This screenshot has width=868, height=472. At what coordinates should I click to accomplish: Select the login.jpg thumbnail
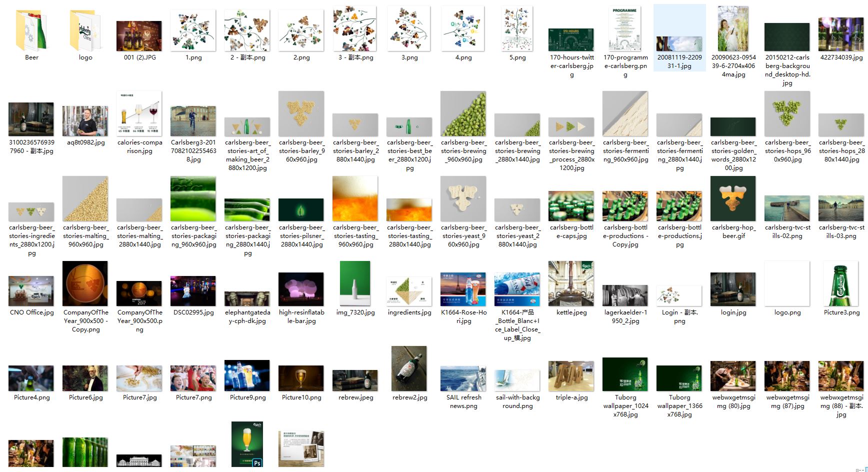[733, 289]
